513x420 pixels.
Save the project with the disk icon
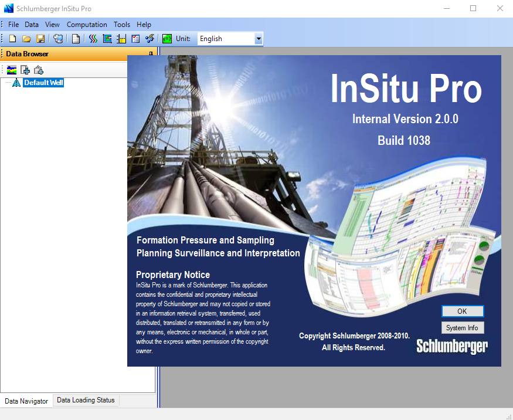[x=40, y=38]
